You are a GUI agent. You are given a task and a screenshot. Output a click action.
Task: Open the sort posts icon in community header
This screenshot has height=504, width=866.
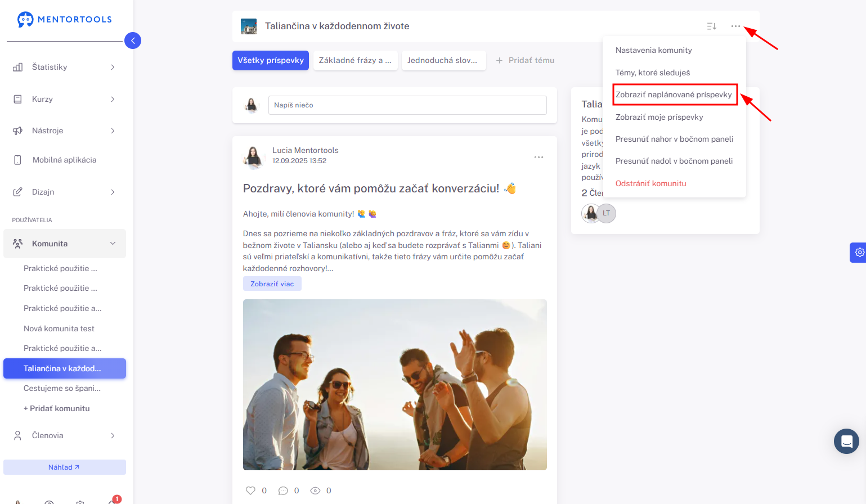coord(711,26)
